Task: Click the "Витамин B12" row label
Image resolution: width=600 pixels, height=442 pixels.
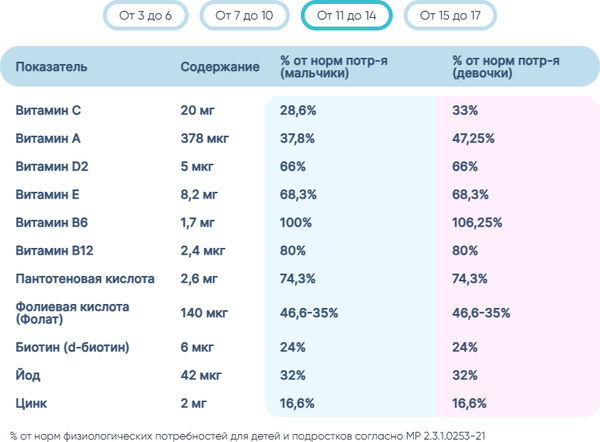Action: point(55,250)
